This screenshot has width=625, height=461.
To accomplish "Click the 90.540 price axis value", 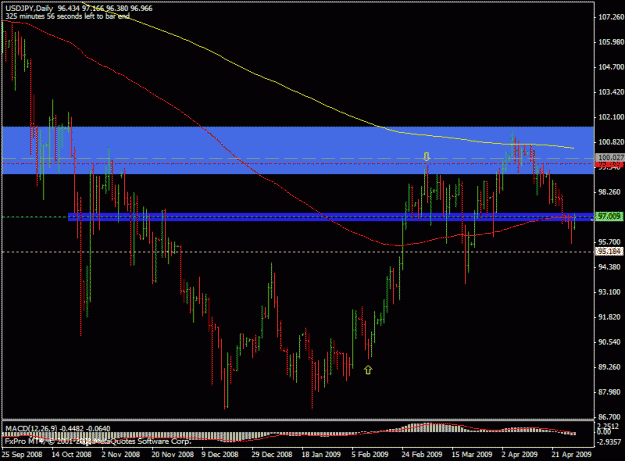I will 610,342.
